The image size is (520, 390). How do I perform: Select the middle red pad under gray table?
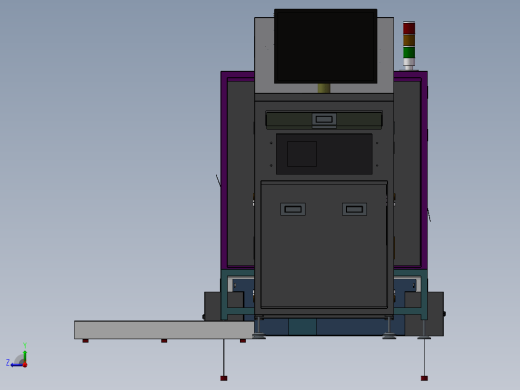coord(164,341)
